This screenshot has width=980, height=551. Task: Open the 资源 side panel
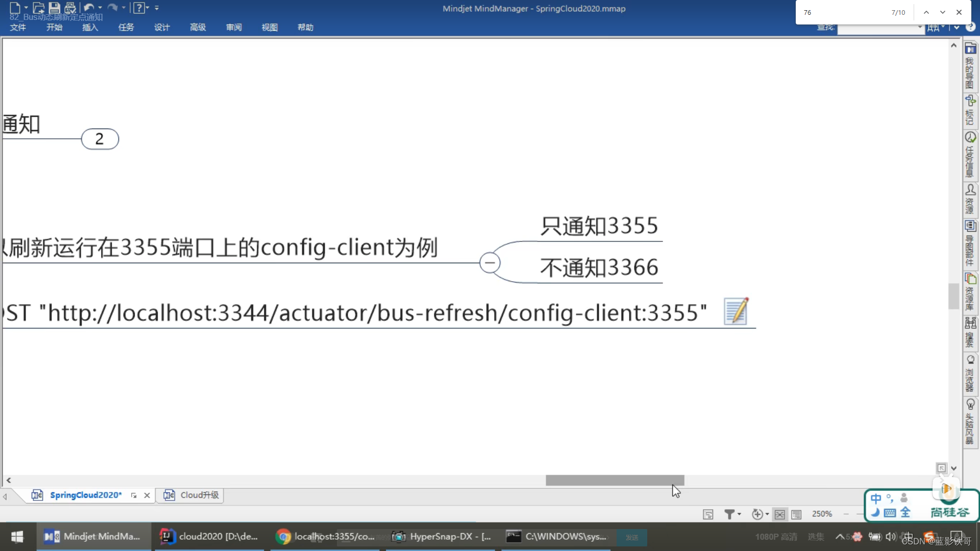[x=970, y=199]
